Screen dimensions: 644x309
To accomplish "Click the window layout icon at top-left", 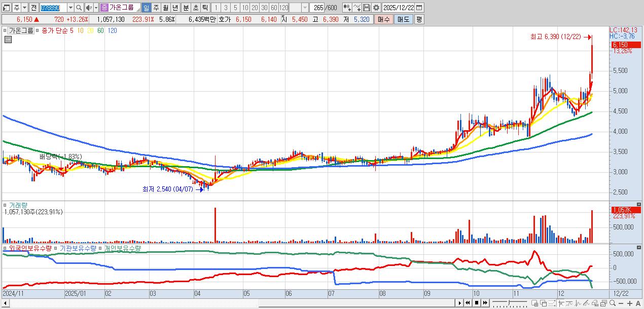I will (6, 8).
